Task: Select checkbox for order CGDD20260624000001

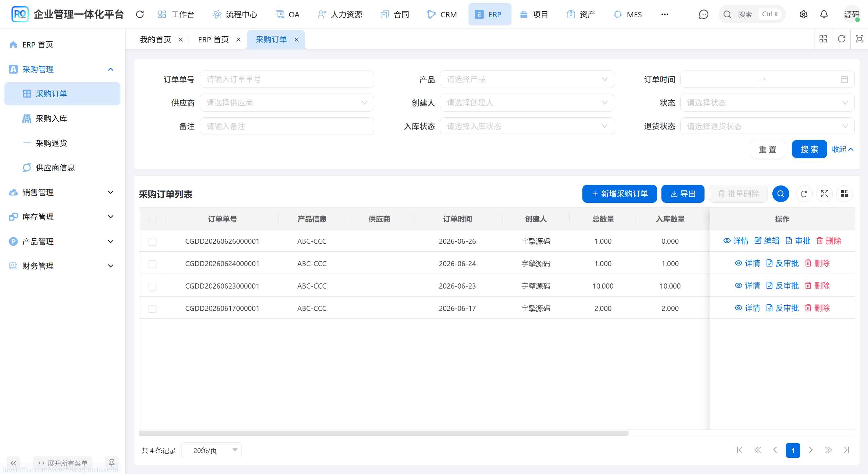Action: pos(153,264)
